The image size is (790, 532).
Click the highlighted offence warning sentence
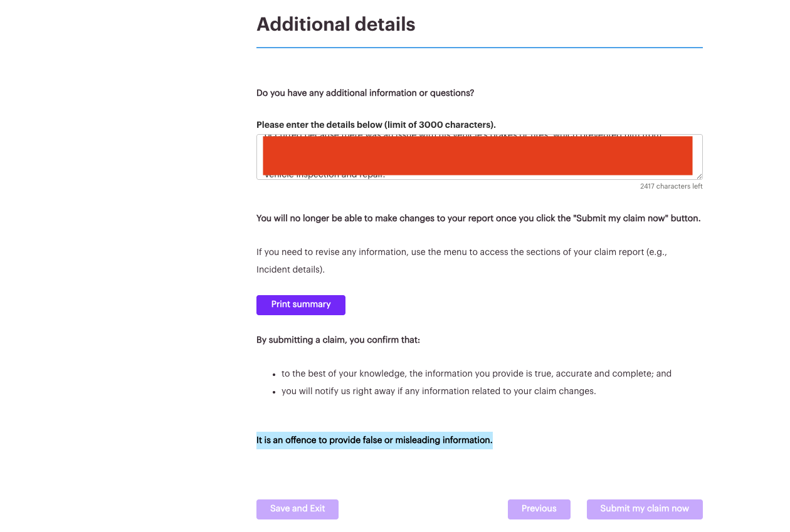click(374, 441)
